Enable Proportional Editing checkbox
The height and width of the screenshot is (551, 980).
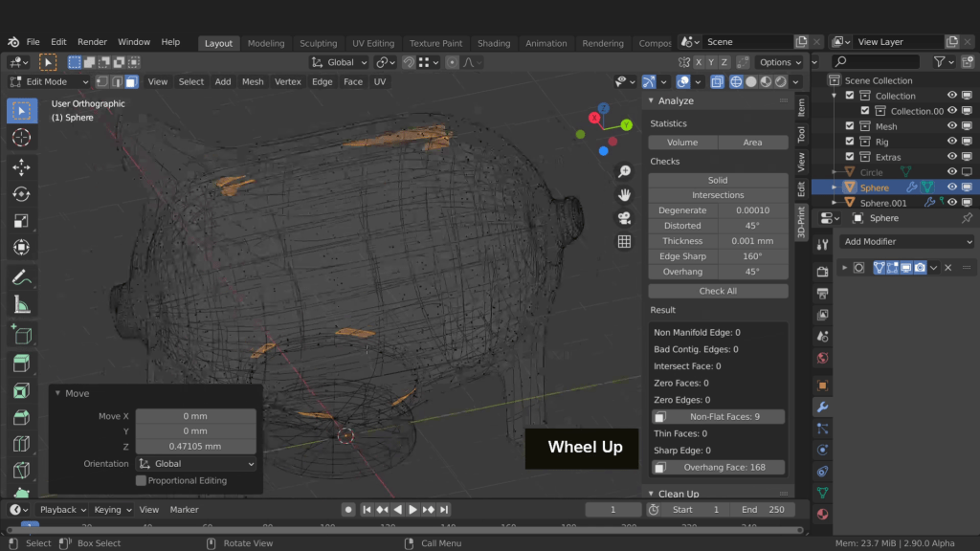click(142, 480)
